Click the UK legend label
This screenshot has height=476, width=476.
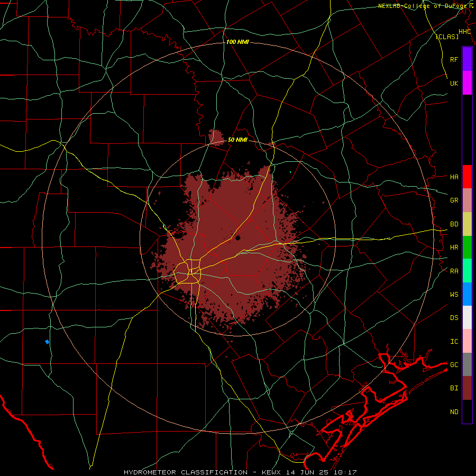tap(454, 83)
